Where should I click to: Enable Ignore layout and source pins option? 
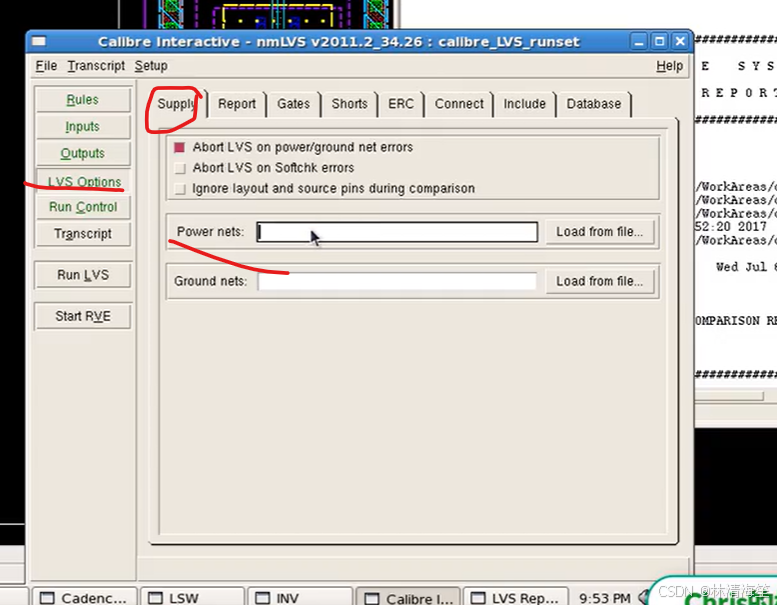point(180,189)
